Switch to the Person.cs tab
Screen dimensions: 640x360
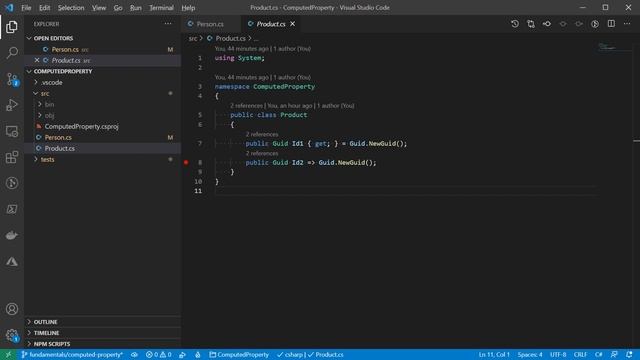click(211, 24)
